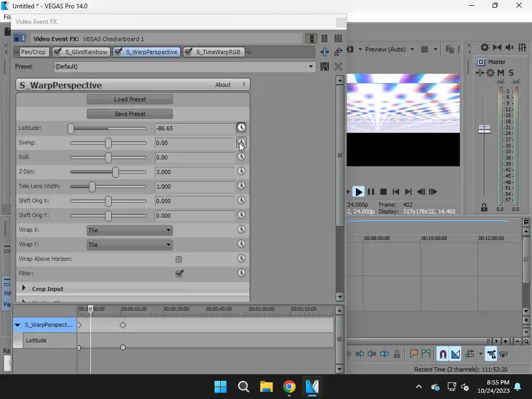The image size is (532, 399).
Task: Click the Wrap Y animate clock icon
Action: tap(241, 244)
